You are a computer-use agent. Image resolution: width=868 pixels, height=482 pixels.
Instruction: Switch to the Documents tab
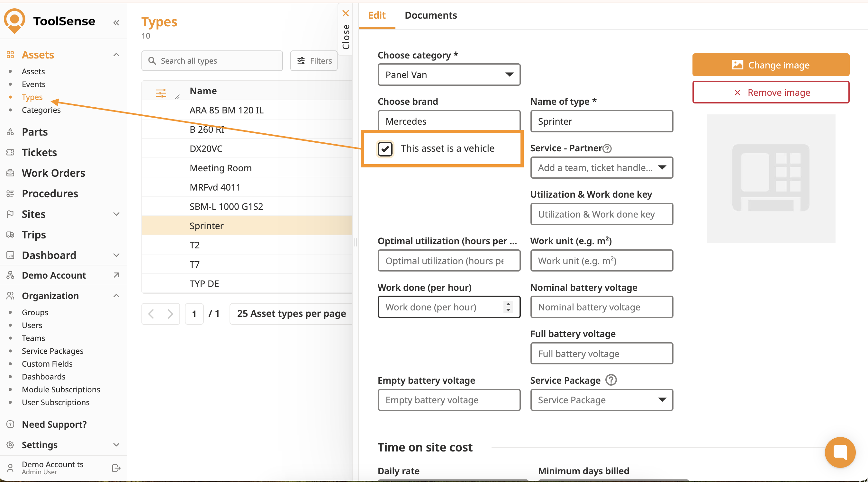click(431, 15)
